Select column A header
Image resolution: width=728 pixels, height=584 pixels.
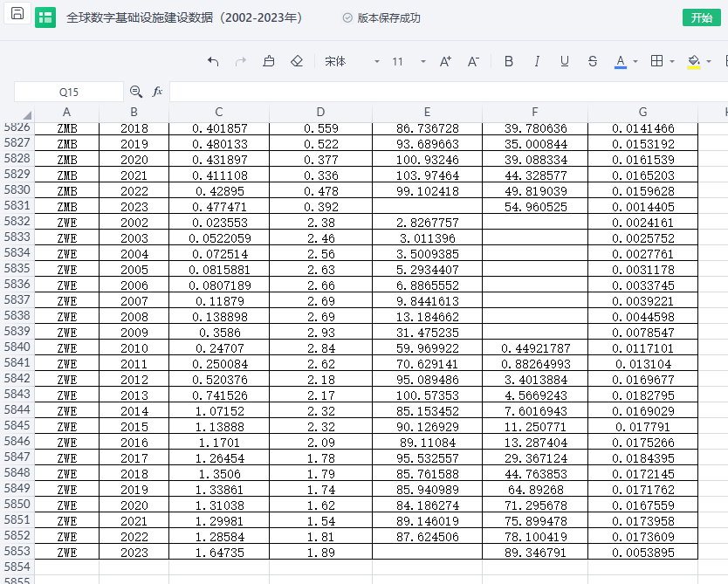click(x=67, y=112)
